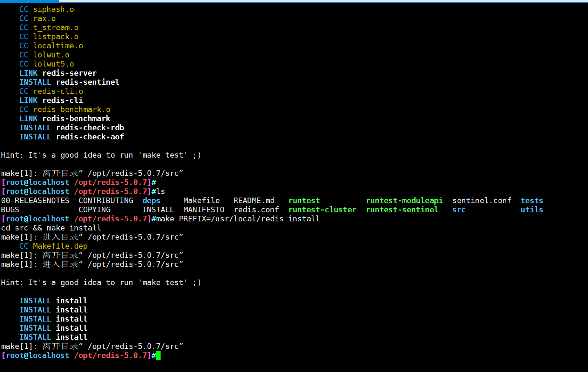Click the "utils" directory name
Image resolution: width=588 pixels, height=372 pixels.
[x=532, y=210]
